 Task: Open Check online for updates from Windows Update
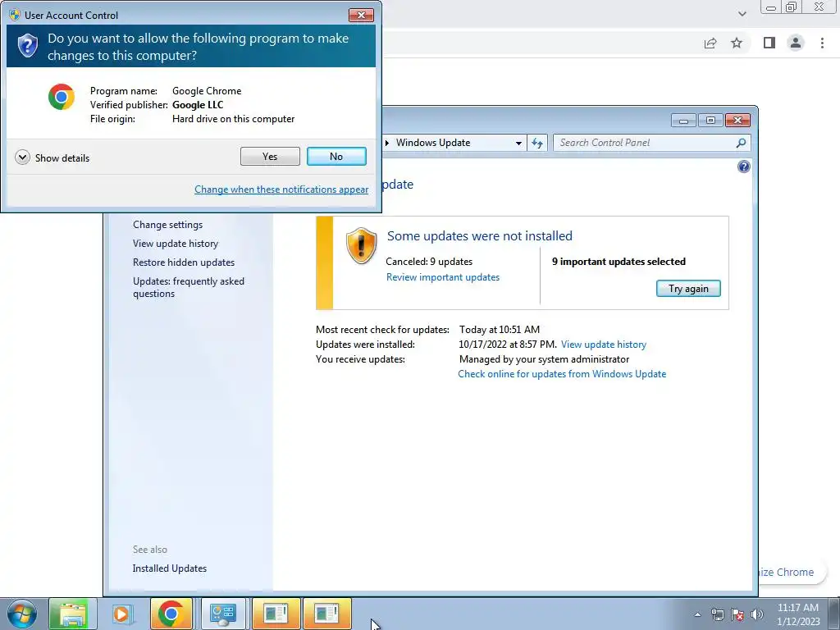pos(562,374)
